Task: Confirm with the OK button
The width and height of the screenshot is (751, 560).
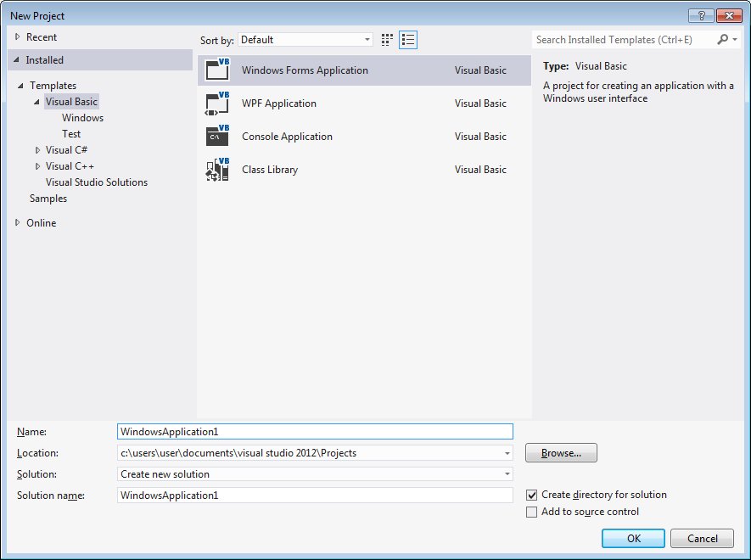Action: [x=633, y=538]
